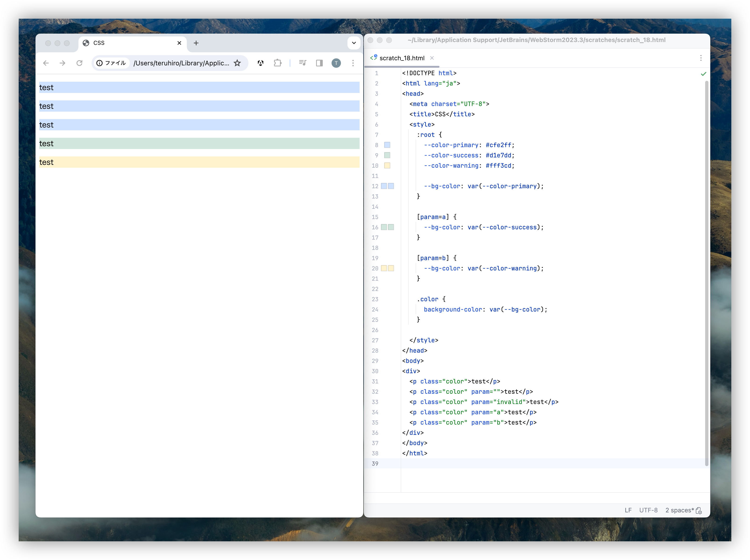Open a new Chrome tab

[x=196, y=43]
